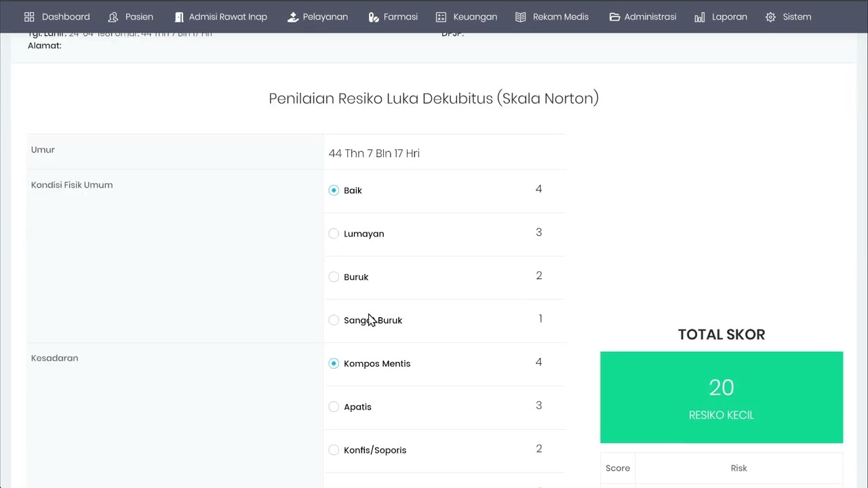Click the Penilaian Resiko Luka Dekubitus title

pyautogui.click(x=434, y=99)
